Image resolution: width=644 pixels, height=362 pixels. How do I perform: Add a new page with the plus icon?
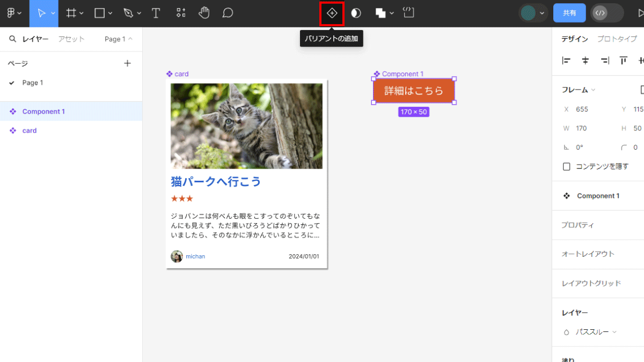click(x=127, y=63)
